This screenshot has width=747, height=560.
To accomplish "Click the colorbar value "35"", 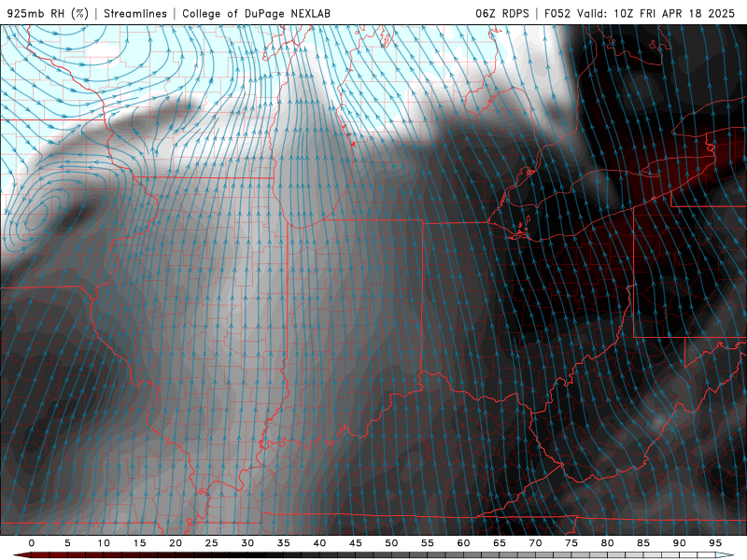I will pyautogui.click(x=284, y=543).
